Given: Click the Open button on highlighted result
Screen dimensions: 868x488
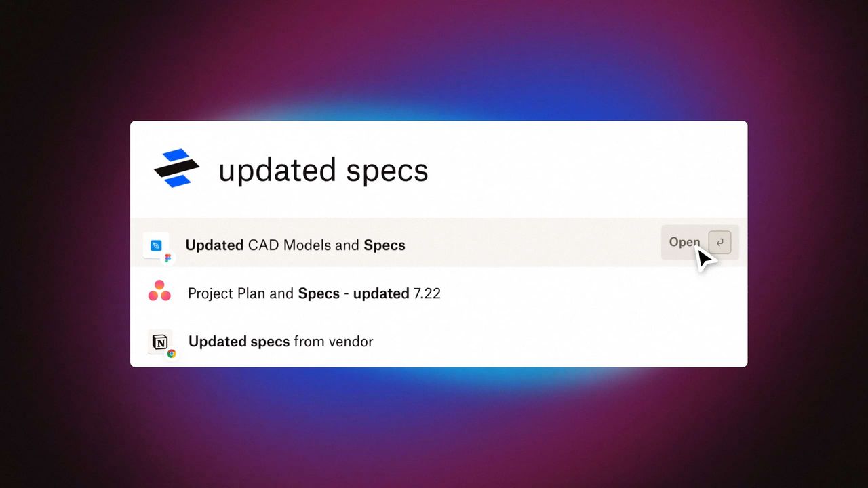Looking at the screenshot, I should 700,242.
